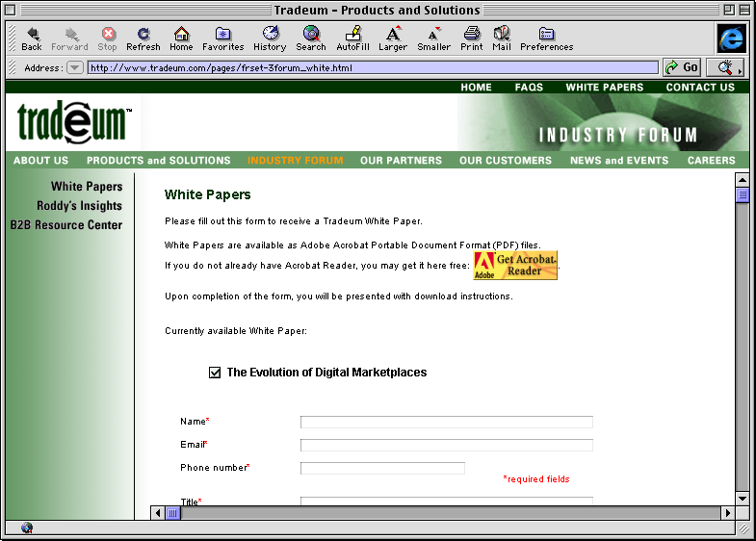Go back with the Back toolbar icon
This screenshot has width=756, height=541.
[x=32, y=39]
